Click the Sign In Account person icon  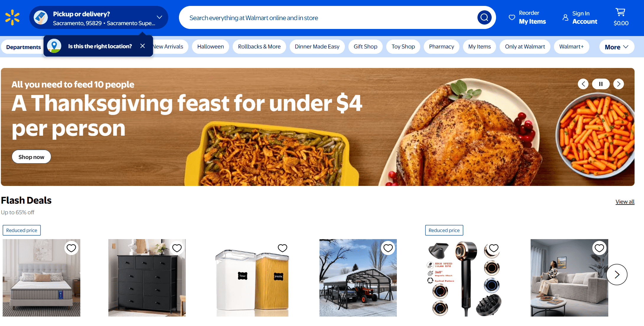pos(565,17)
